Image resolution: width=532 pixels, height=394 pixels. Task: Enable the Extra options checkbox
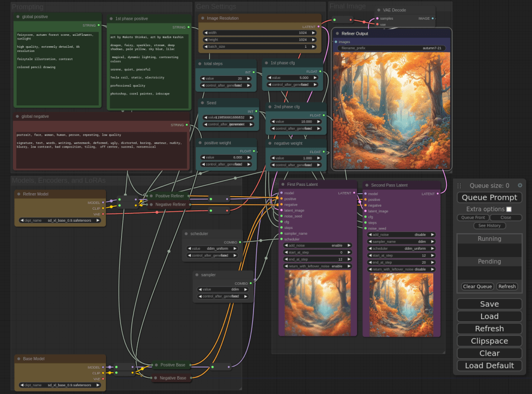click(509, 209)
